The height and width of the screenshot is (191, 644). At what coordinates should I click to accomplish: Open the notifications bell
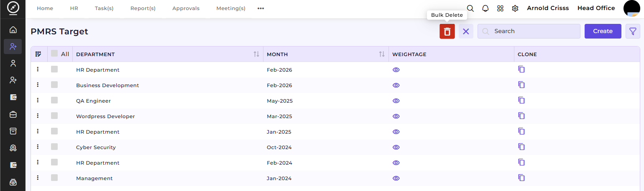click(x=486, y=8)
